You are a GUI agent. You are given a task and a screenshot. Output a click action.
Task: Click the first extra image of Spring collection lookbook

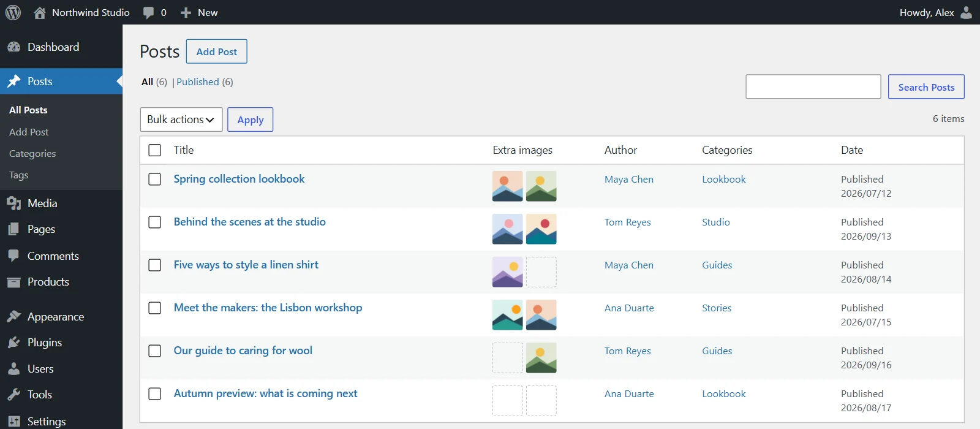point(508,186)
